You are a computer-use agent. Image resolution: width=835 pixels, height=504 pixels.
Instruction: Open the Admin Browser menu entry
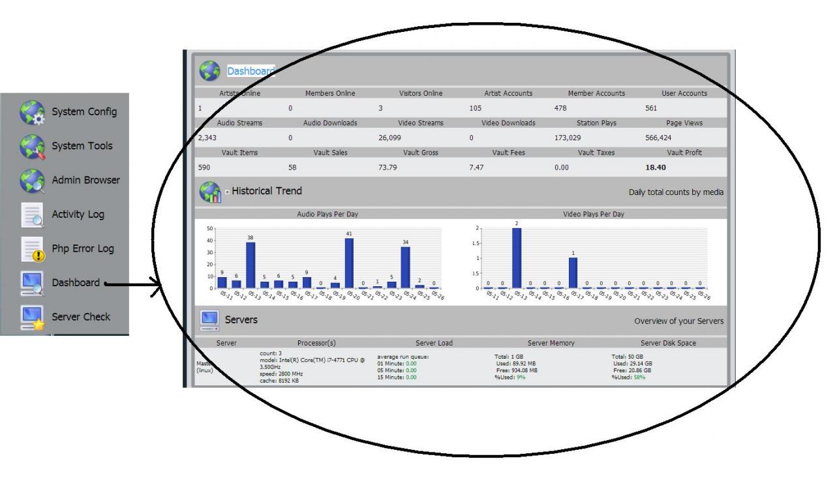tap(85, 180)
